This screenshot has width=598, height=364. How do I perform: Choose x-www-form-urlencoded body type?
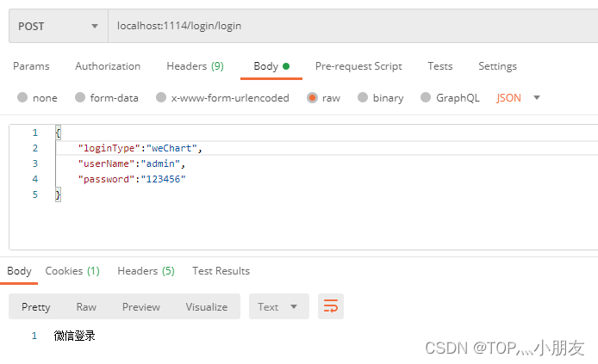161,98
